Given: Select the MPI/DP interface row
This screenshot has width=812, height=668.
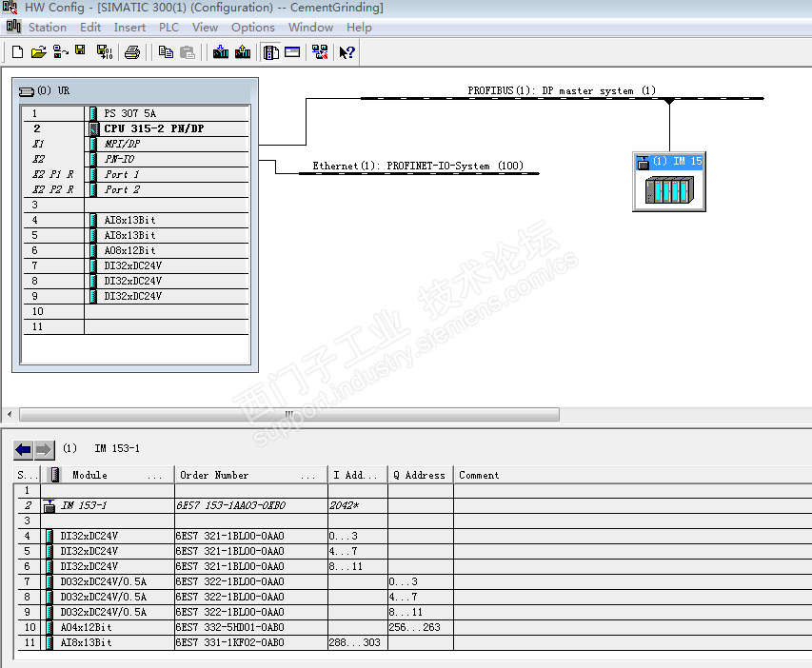Looking at the screenshot, I should tap(136, 144).
